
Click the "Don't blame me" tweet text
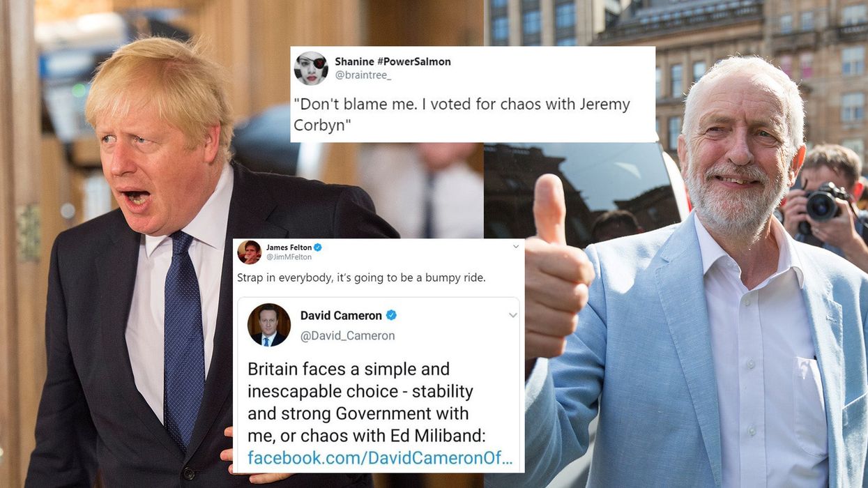(462, 114)
